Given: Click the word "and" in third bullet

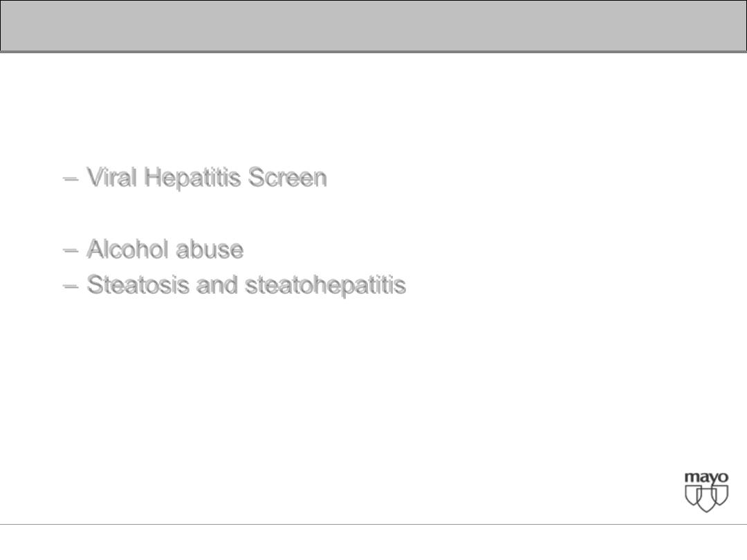Looking at the screenshot, I should [217, 286].
